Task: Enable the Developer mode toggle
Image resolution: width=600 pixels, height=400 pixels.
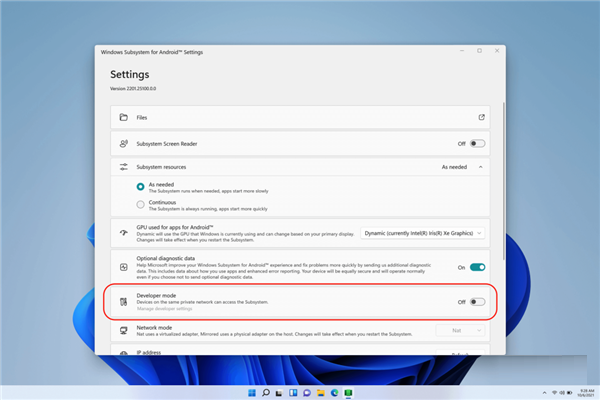Action: point(477,302)
